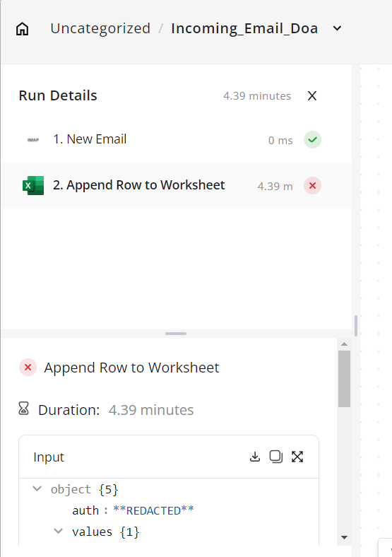Go to the home dashboard icon
The height and width of the screenshot is (557, 392).
tap(23, 29)
